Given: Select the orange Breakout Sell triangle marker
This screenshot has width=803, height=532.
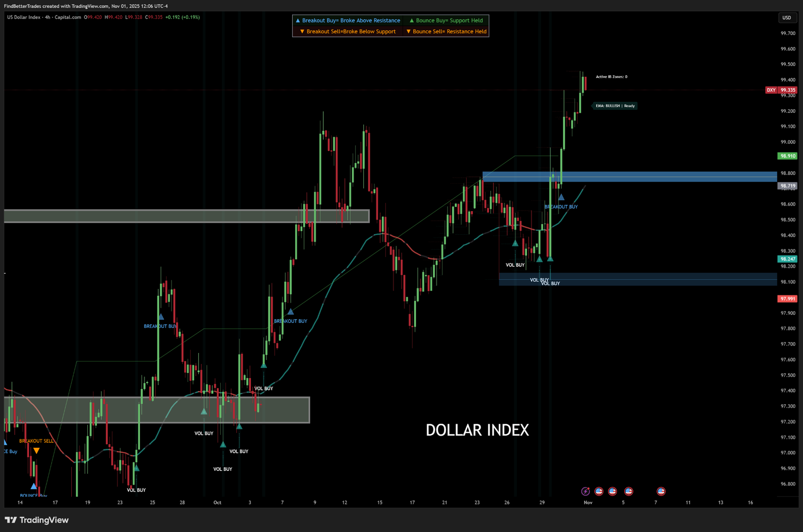Looking at the screenshot, I should 37,451.
